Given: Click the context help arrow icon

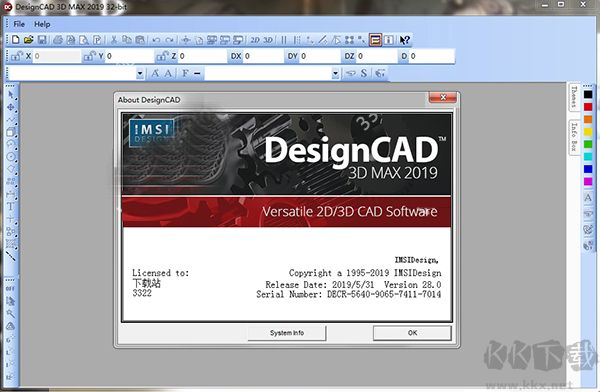Looking at the screenshot, I should 404,40.
